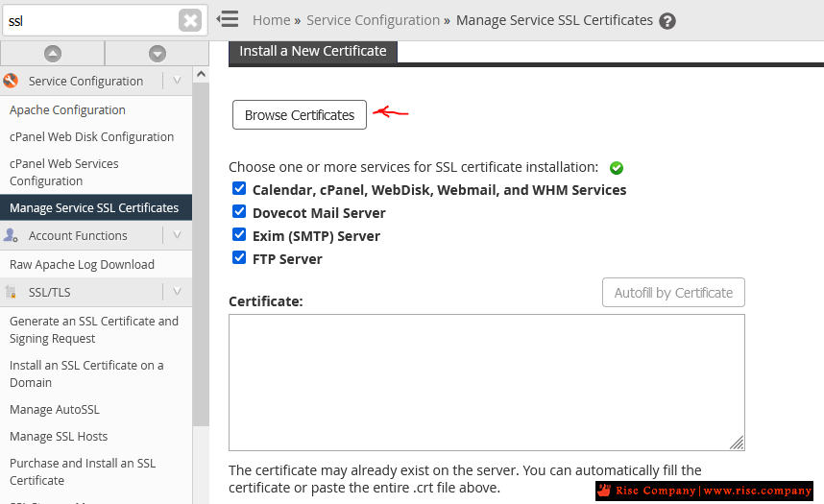Click the Account Functions user icon
This screenshot has height=504, width=824.
click(x=11, y=235)
